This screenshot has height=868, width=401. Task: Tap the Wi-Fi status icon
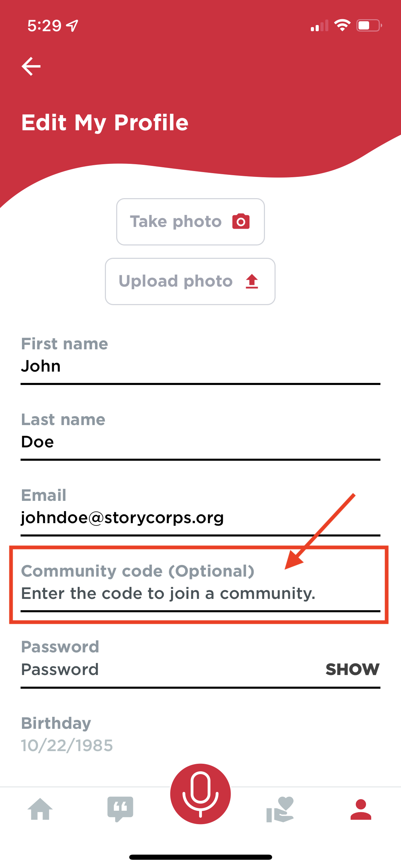click(x=342, y=25)
